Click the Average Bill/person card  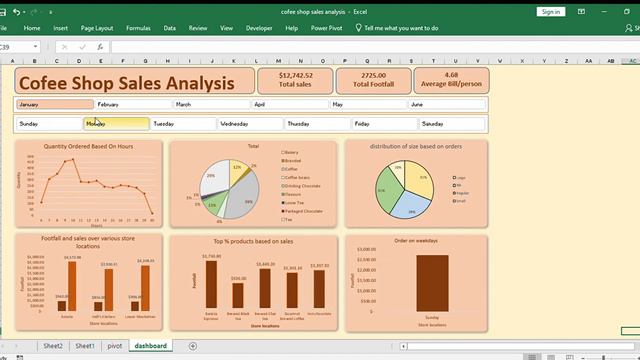[451, 80]
